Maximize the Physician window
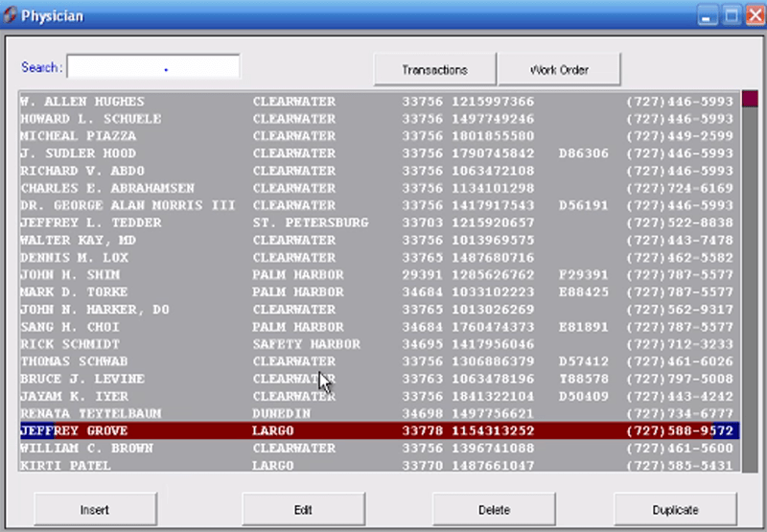The width and height of the screenshot is (767, 532). [732, 16]
